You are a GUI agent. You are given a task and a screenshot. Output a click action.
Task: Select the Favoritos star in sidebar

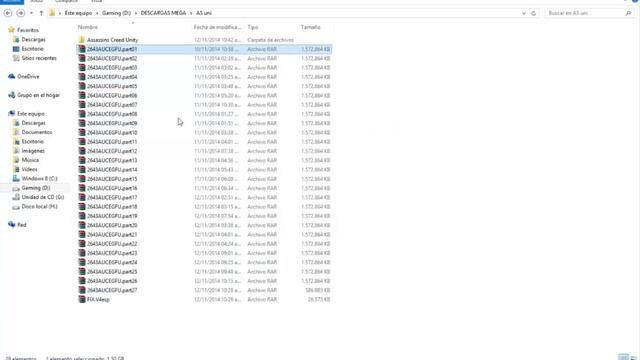click(x=11, y=30)
